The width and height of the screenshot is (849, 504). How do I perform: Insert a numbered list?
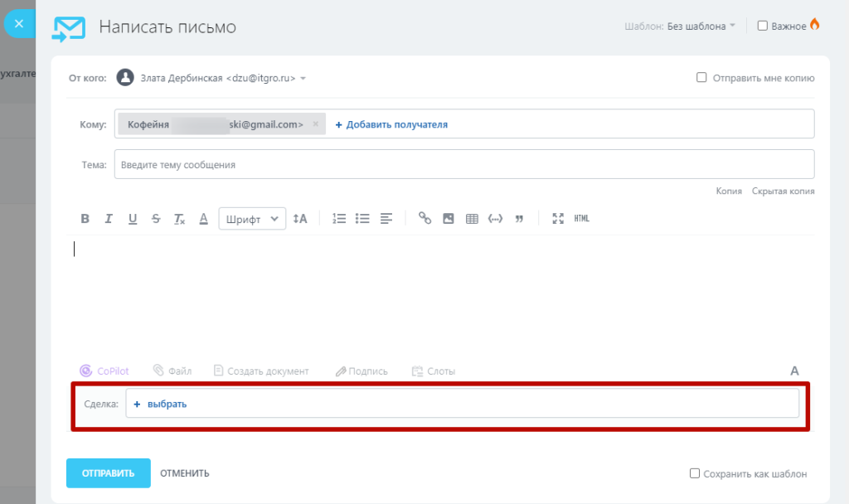pos(338,219)
